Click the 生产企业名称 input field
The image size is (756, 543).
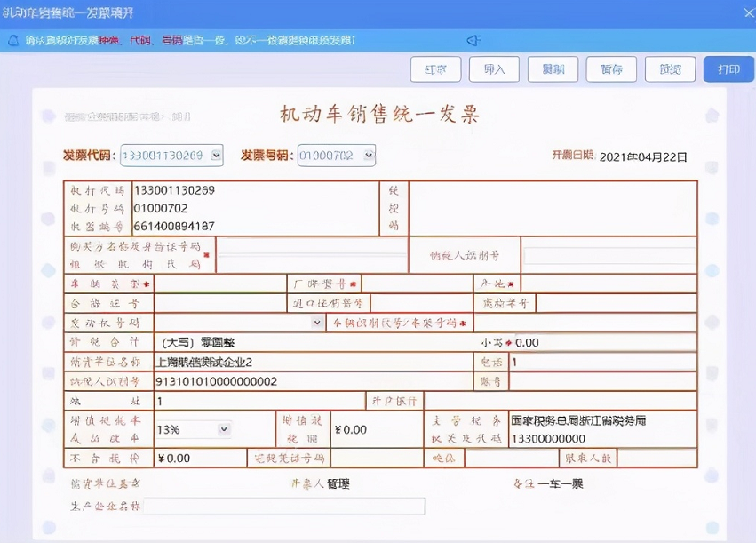(284, 507)
